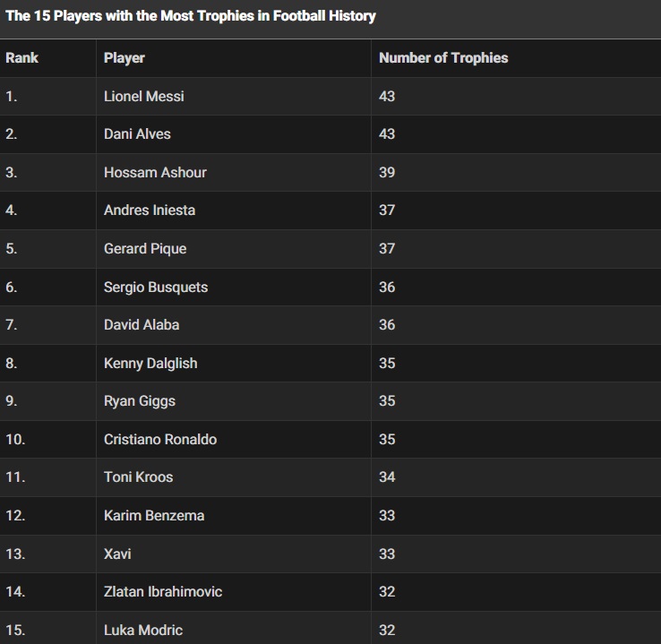The width and height of the screenshot is (661, 644).
Task: Select Xavi in the player column
Action: [117, 554]
